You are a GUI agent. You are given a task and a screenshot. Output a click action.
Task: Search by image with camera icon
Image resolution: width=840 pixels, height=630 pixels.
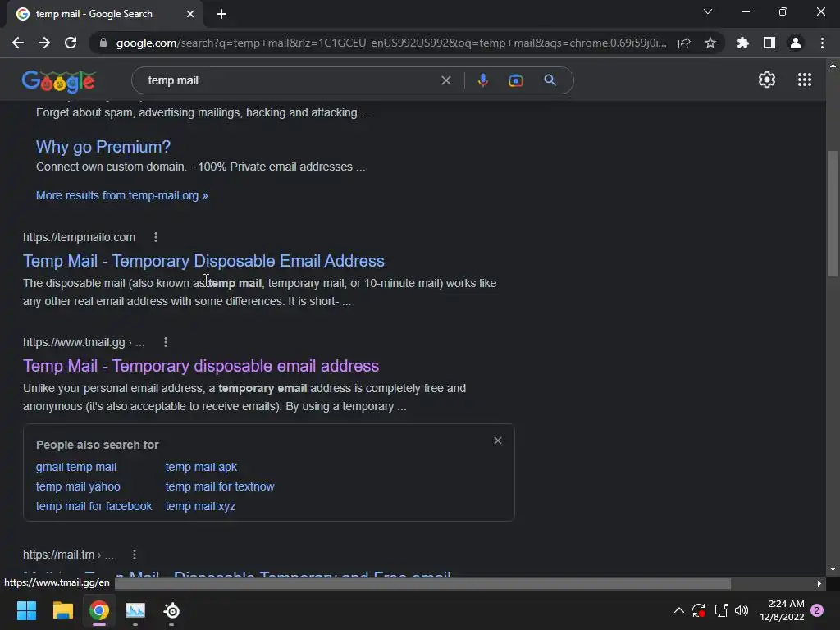515,80
